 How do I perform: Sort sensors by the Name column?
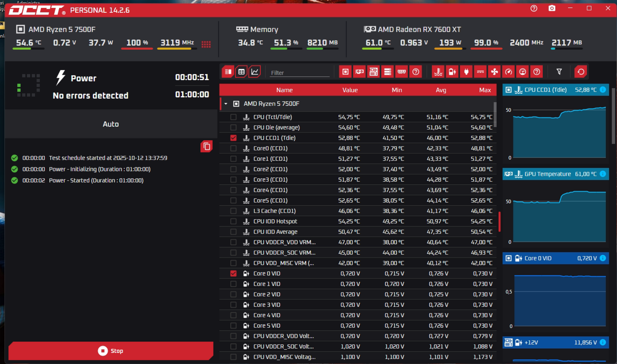point(284,90)
